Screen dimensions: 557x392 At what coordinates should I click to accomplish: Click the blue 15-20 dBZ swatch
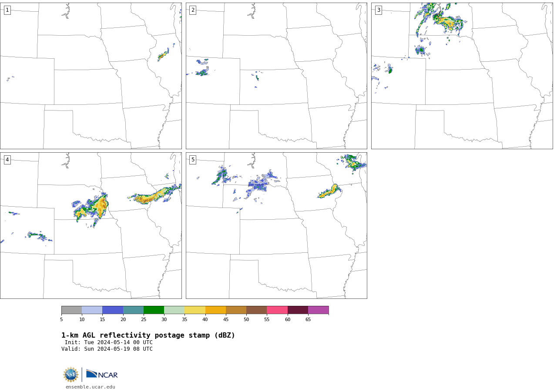click(x=113, y=310)
